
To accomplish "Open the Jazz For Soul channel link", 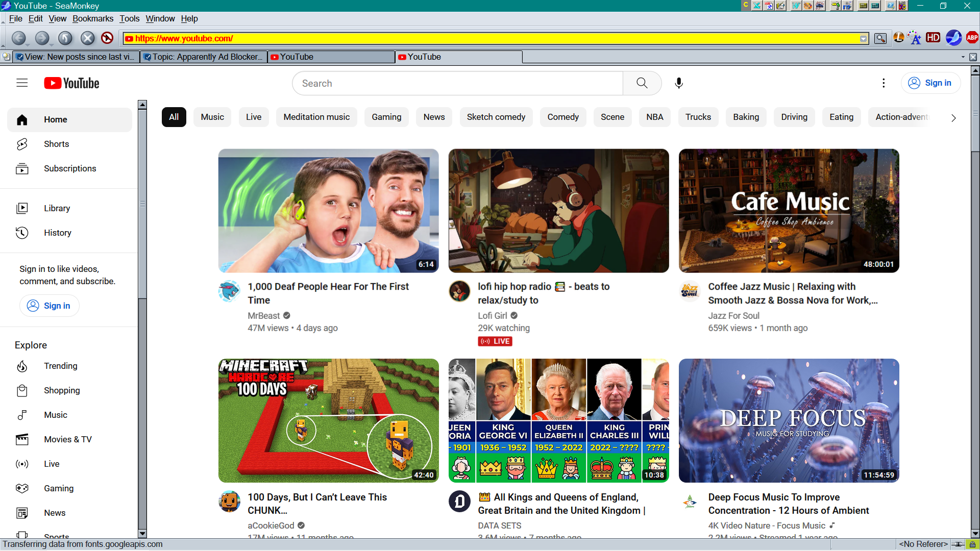I will tap(733, 316).
